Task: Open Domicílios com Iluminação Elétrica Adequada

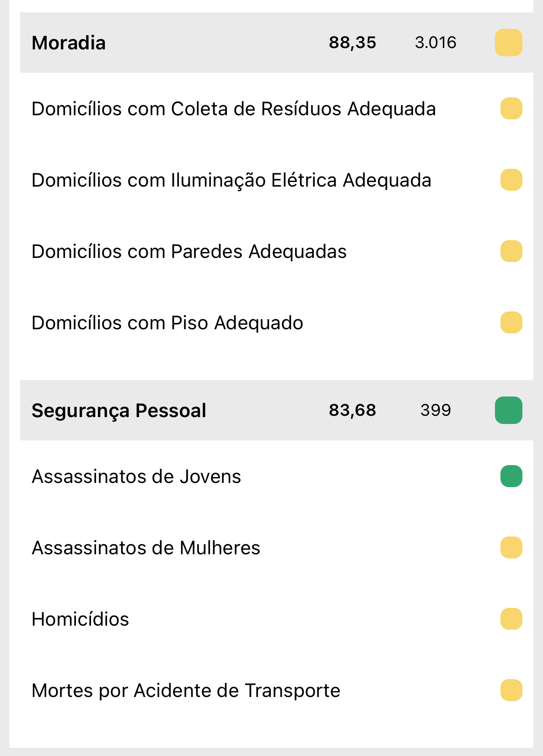Action: (231, 180)
